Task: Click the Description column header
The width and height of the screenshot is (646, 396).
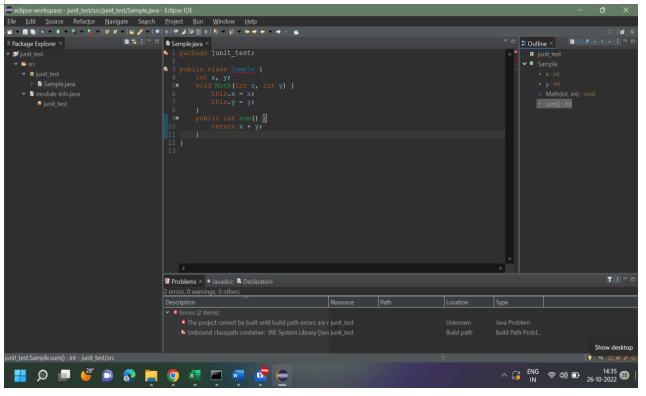Action: (x=246, y=302)
